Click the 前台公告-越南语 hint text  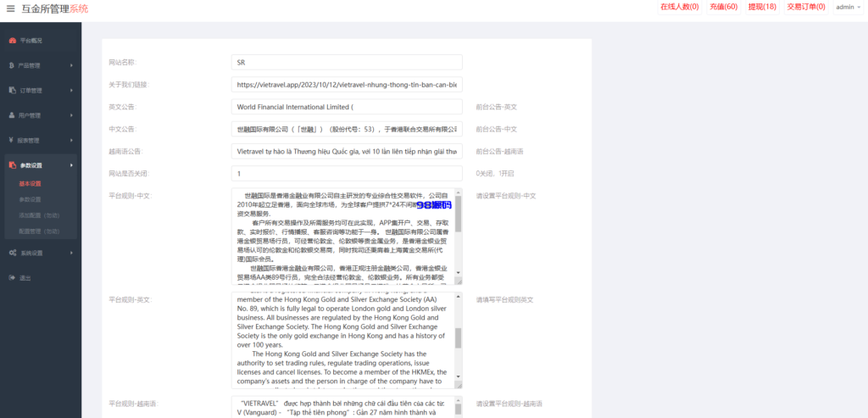[500, 151]
